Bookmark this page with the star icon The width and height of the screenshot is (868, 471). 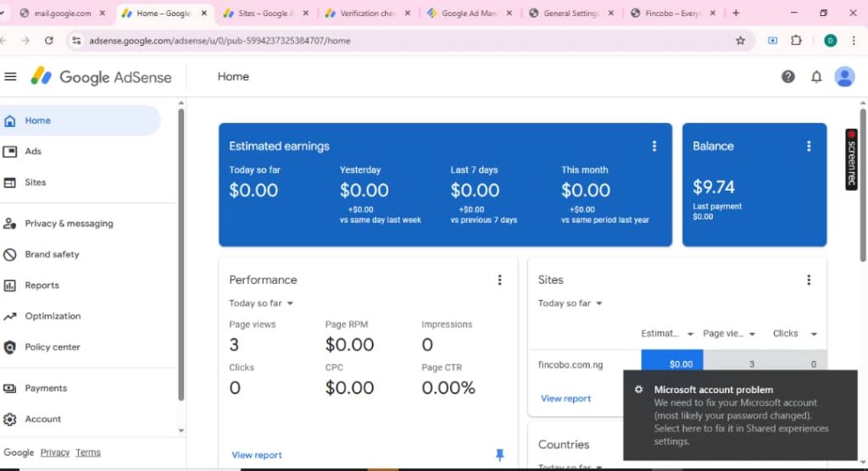(x=740, y=40)
